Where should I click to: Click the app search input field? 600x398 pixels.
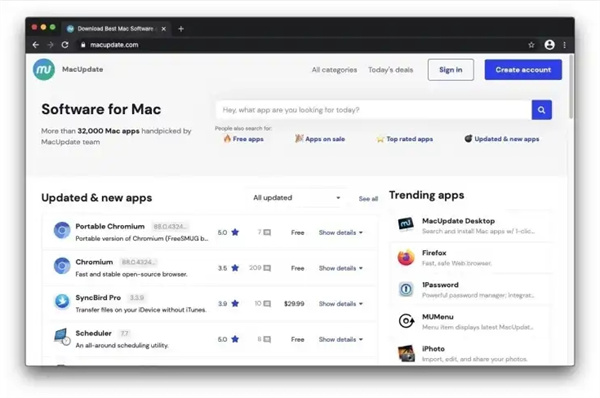pyautogui.click(x=374, y=110)
